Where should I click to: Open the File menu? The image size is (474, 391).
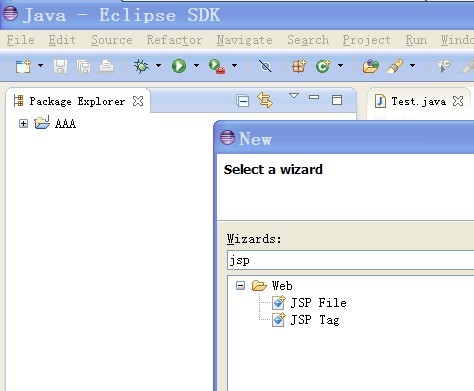20,40
